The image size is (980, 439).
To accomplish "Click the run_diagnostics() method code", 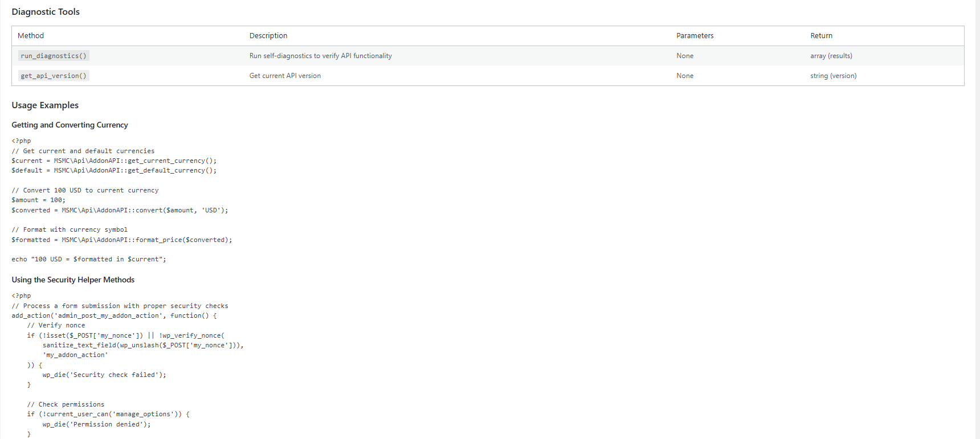I will 54,56.
